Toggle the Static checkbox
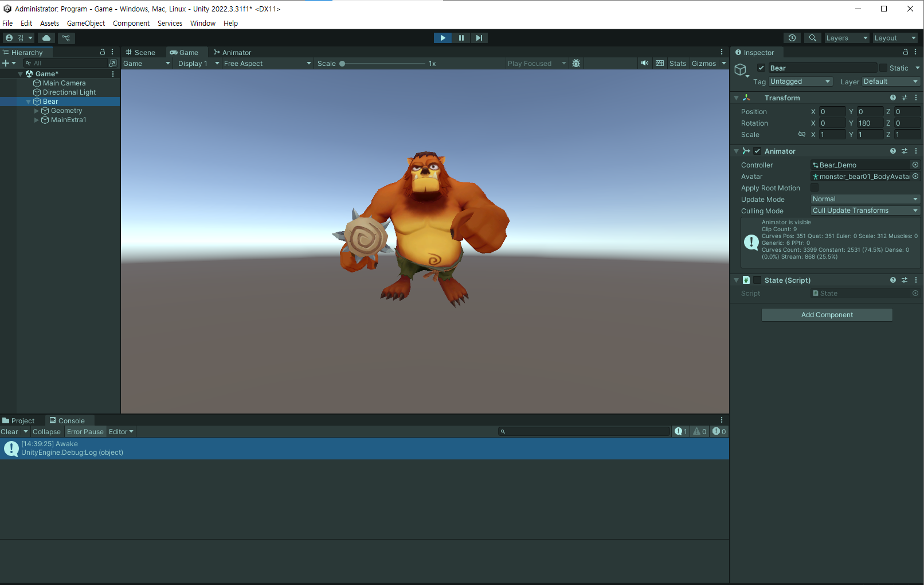 tap(883, 68)
